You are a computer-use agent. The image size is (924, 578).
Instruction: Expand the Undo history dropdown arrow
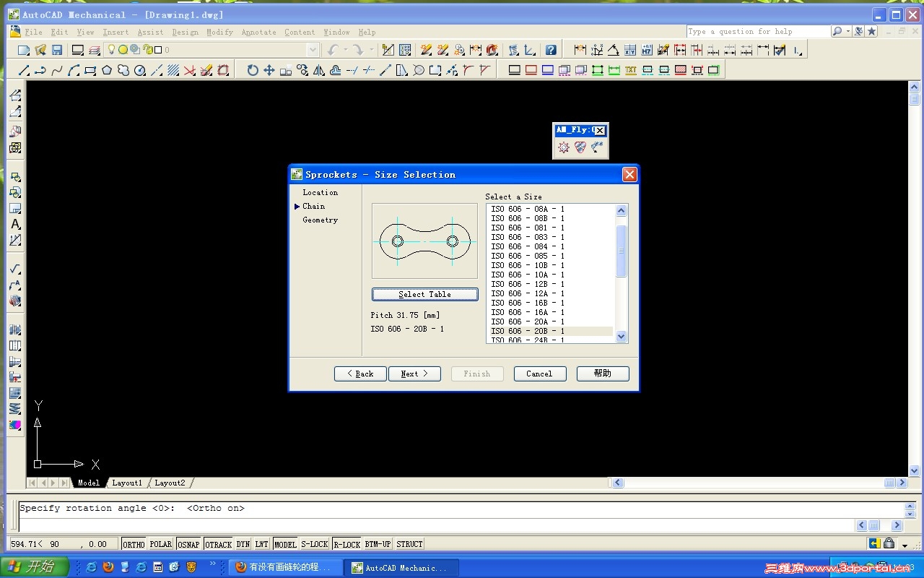click(345, 51)
